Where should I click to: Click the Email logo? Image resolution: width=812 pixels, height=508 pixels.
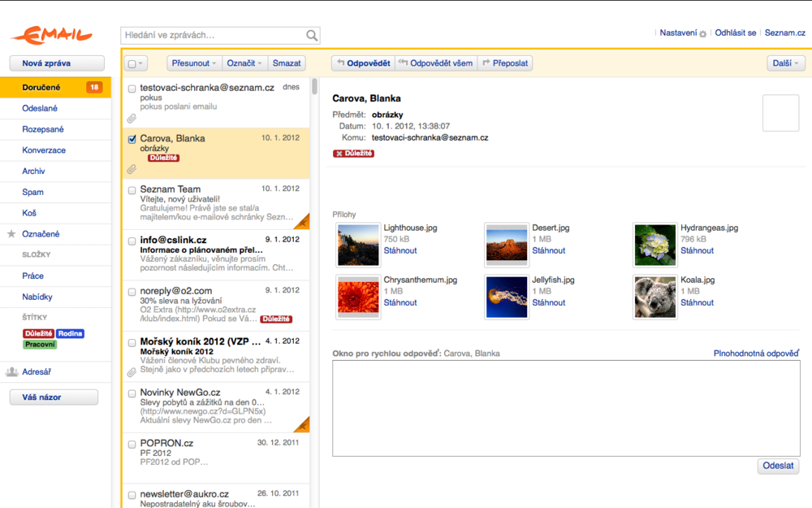(52, 35)
